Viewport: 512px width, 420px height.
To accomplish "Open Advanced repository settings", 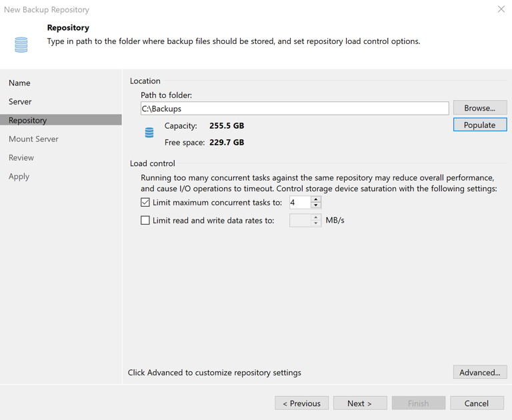I will coord(479,372).
